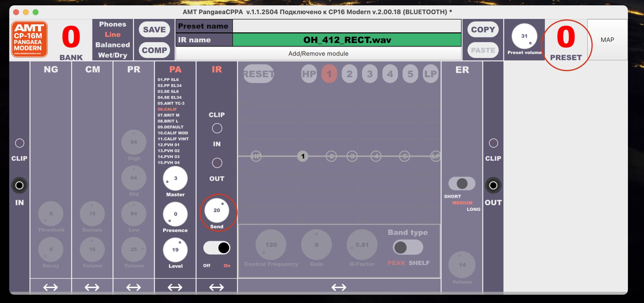
Task: Click the Preset name text field
Action: point(347,26)
